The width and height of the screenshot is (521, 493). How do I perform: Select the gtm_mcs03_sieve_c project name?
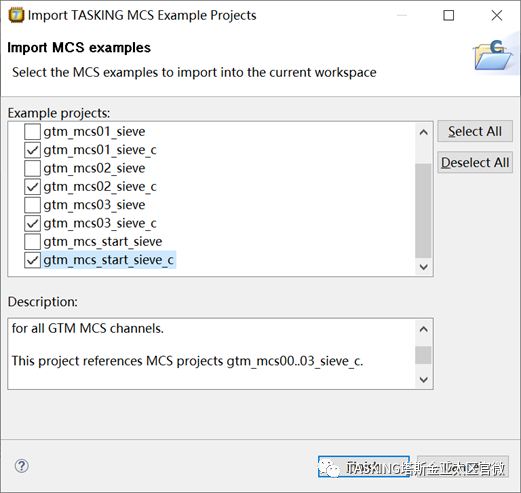click(100, 223)
